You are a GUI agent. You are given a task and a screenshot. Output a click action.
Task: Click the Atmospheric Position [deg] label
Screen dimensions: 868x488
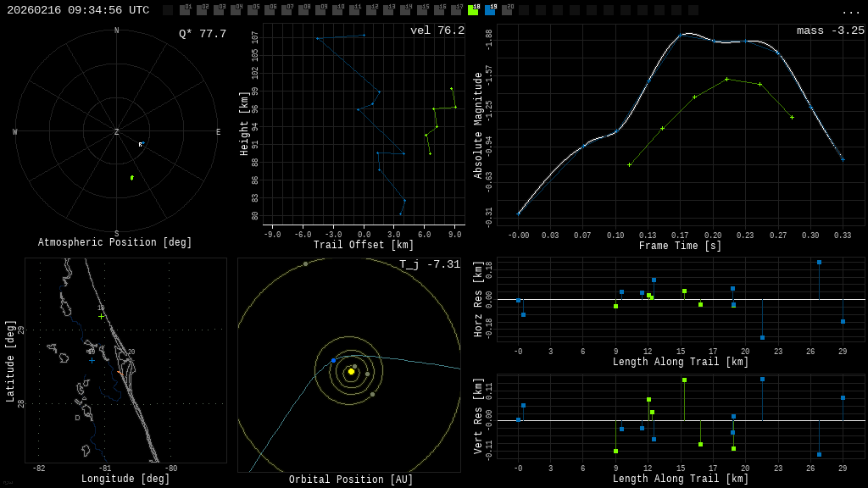114,241
